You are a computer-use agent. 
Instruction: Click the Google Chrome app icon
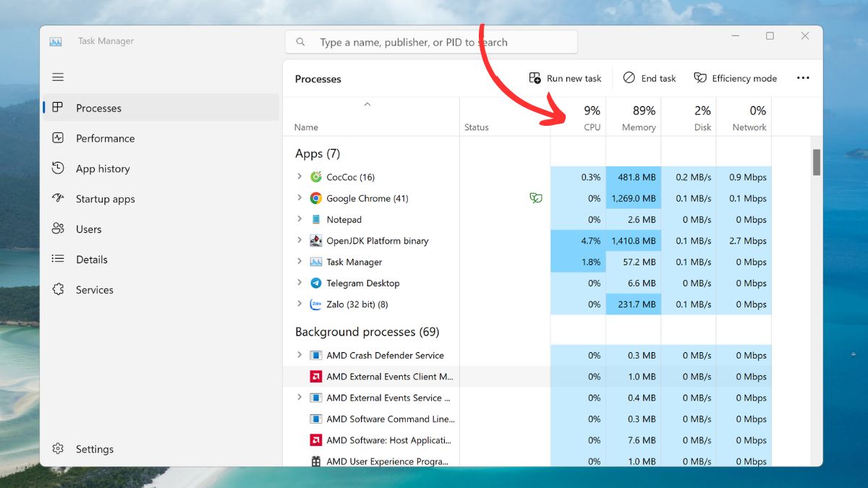point(316,198)
